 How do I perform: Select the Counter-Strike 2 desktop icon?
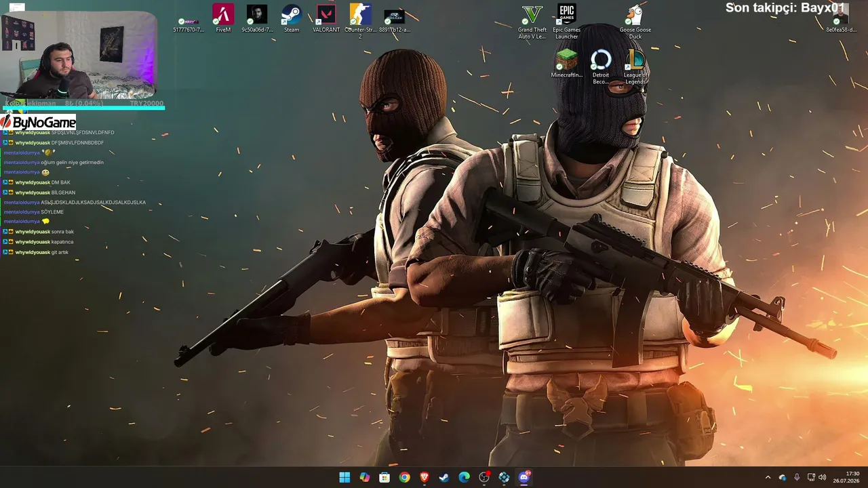pos(360,21)
